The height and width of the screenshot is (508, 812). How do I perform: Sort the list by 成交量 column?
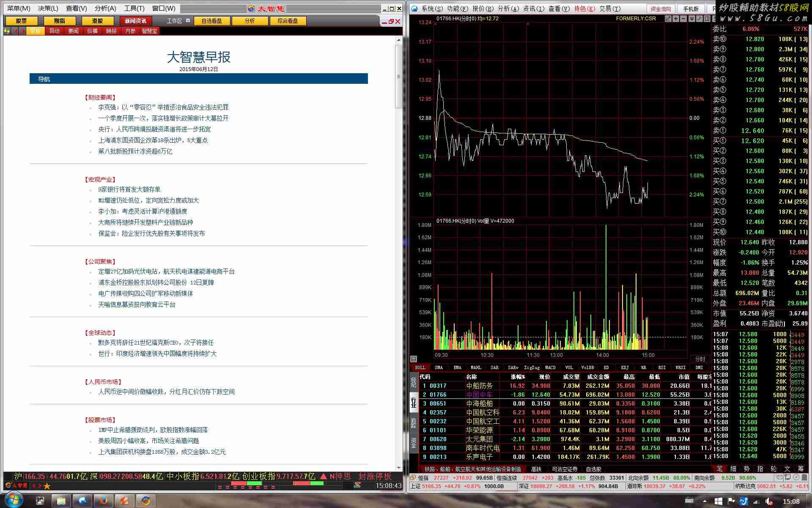tap(571, 377)
